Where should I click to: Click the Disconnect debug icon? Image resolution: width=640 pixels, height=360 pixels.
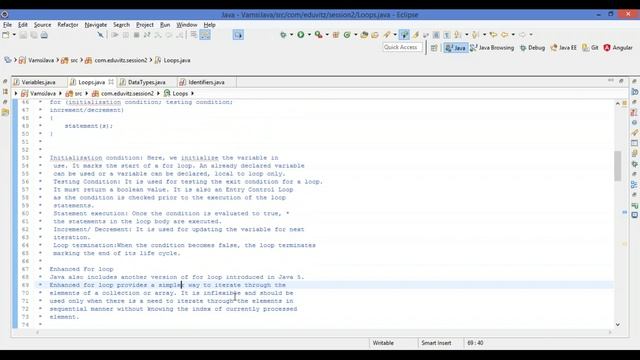click(x=147, y=35)
